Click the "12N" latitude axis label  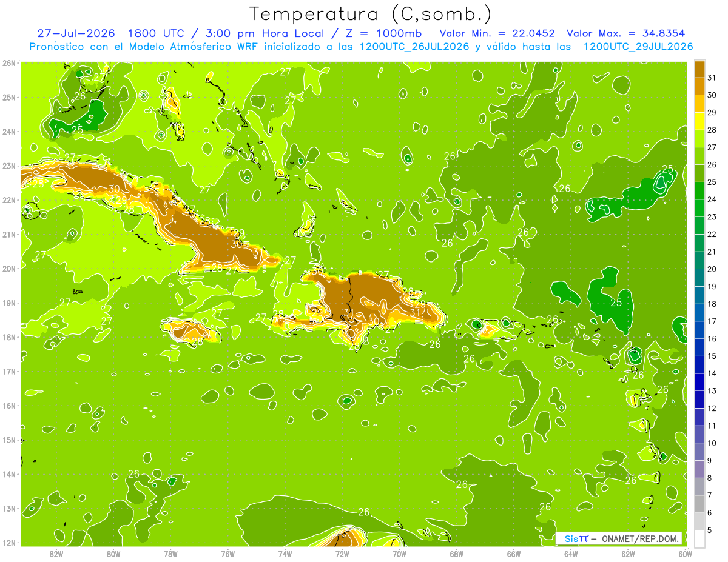tap(9, 543)
